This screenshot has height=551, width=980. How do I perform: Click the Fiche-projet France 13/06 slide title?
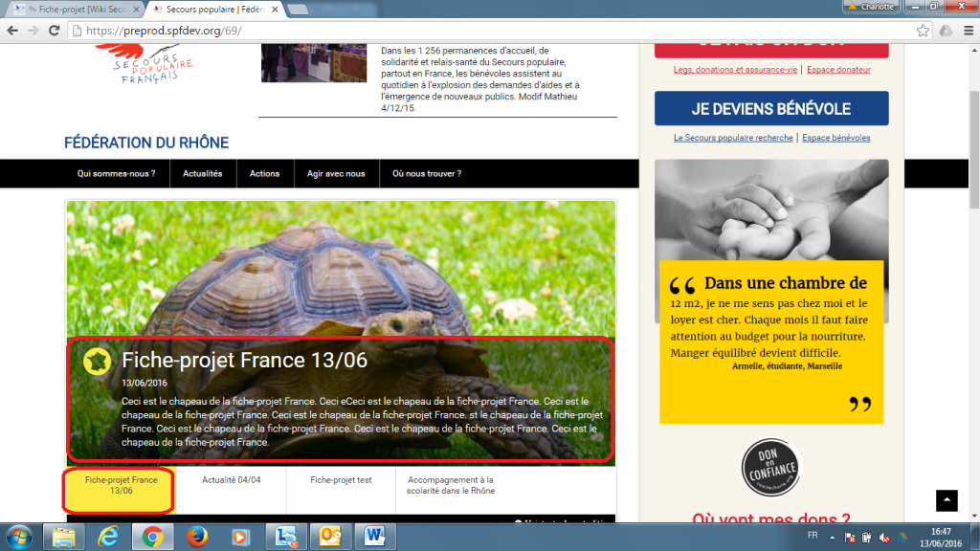[x=244, y=361]
